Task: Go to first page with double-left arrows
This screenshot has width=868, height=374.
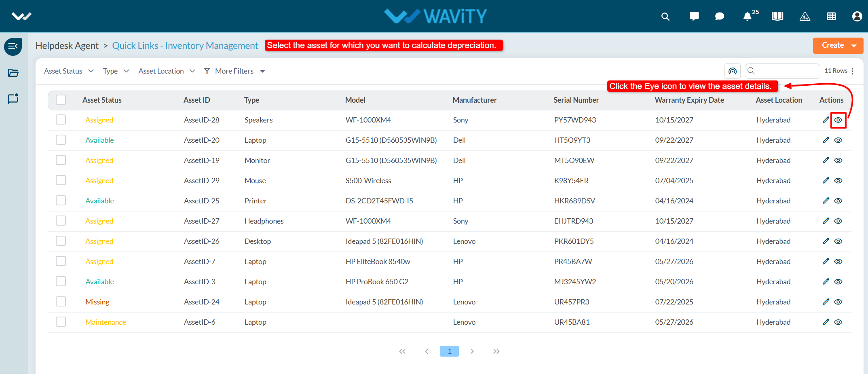Action: tap(402, 351)
